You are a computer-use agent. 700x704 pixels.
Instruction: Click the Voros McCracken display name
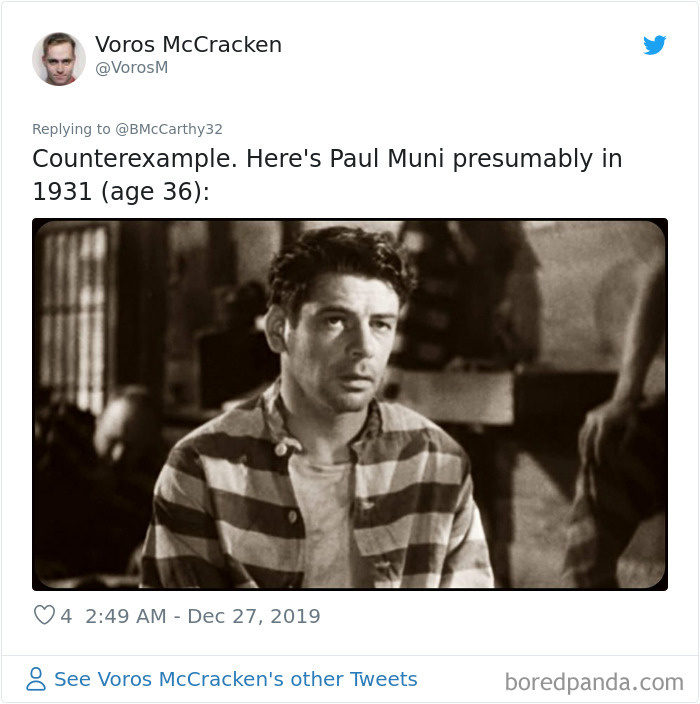point(189,44)
